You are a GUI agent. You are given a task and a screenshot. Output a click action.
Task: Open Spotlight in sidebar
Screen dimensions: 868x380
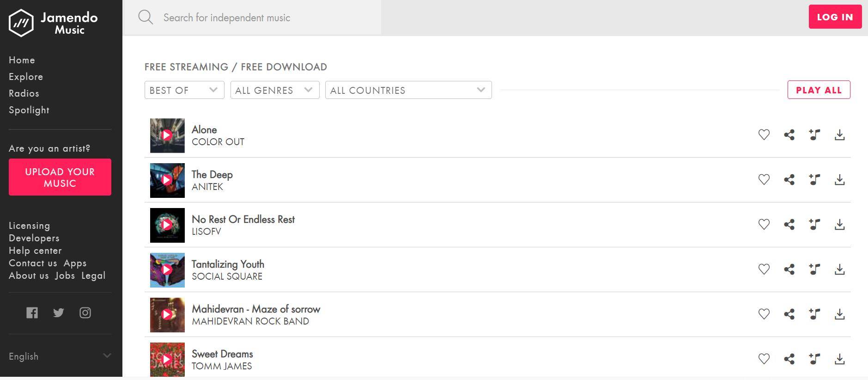pos(29,110)
